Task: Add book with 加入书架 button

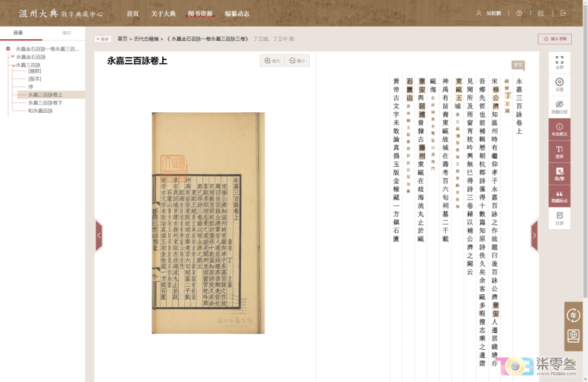Action: point(555,39)
